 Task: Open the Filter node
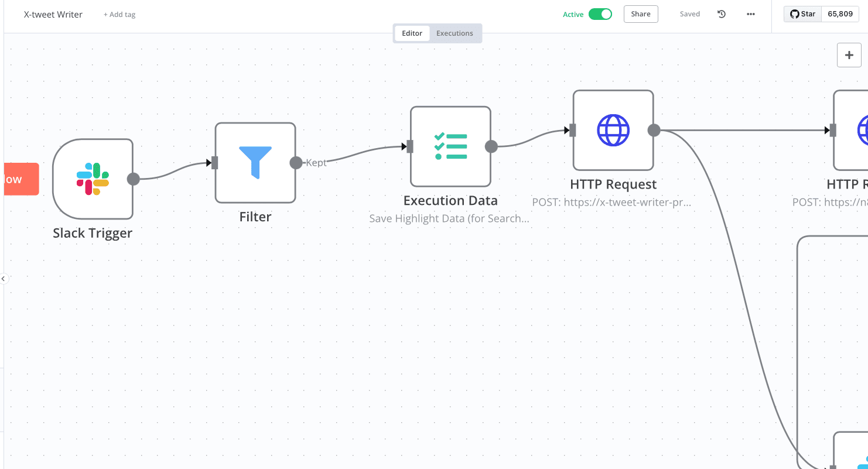255,163
